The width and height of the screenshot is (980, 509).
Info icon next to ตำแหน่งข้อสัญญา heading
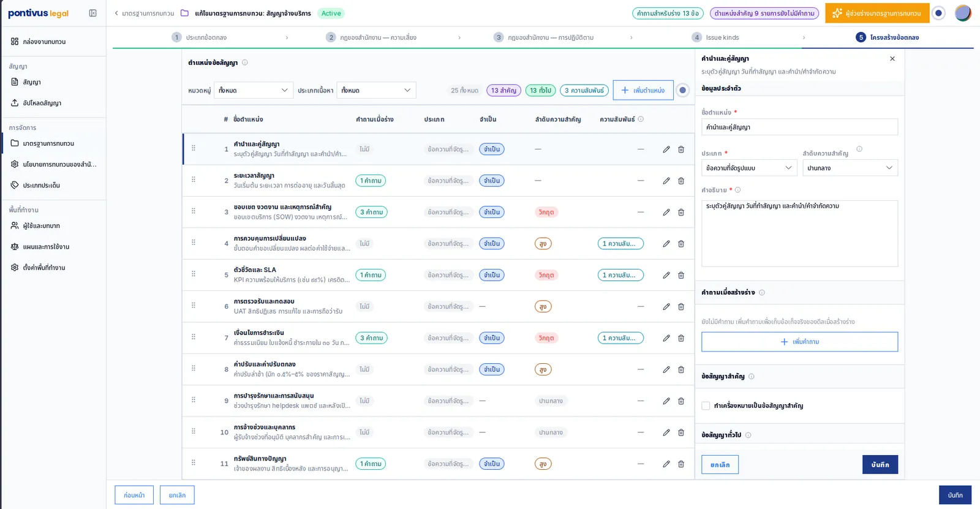[x=245, y=62]
